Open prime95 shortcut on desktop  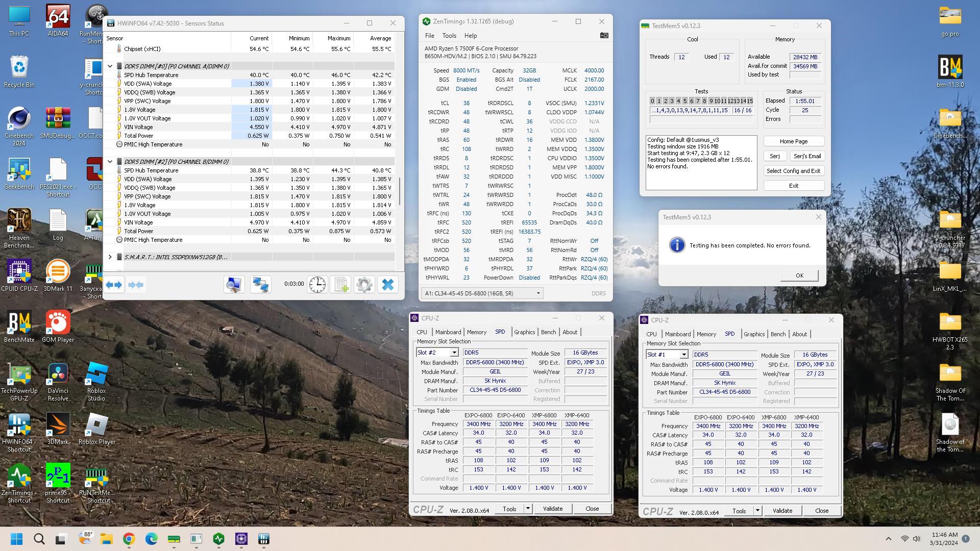coord(58,483)
